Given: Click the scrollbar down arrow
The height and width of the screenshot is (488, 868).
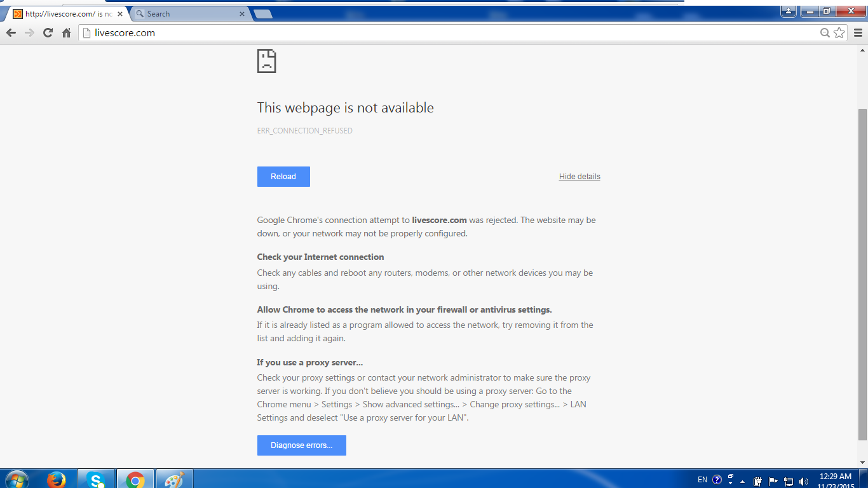Looking at the screenshot, I should (862, 463).
